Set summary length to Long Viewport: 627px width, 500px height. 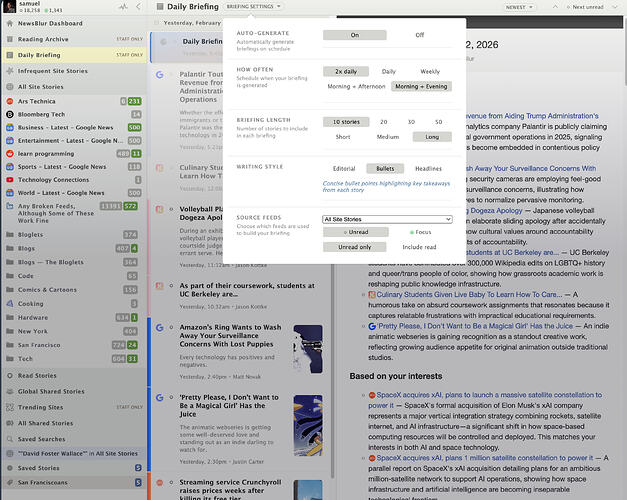432,137
